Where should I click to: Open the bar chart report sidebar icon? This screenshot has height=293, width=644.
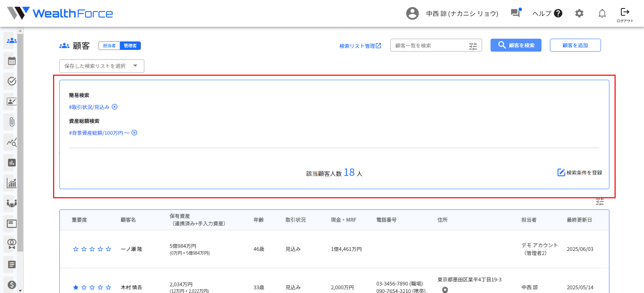(x=12, y=163)
